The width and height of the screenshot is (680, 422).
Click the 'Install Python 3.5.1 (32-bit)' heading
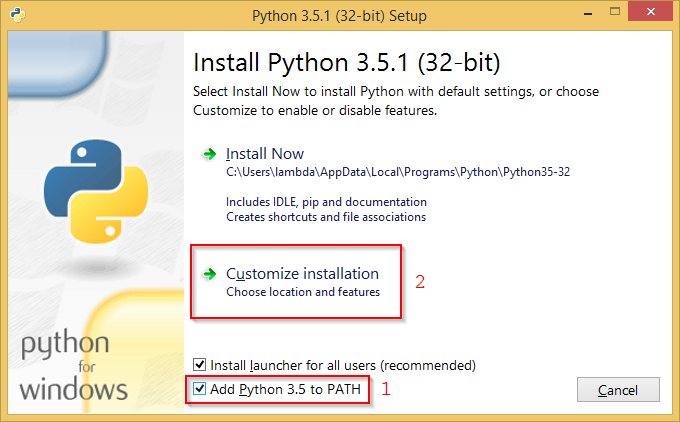point(347,62)
